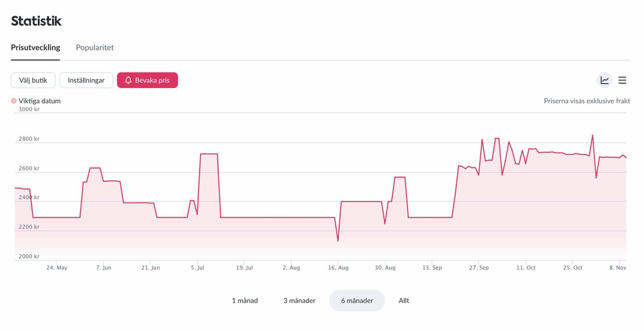
Task: Click the 11. Oct date label
Action: click(526, 268)
